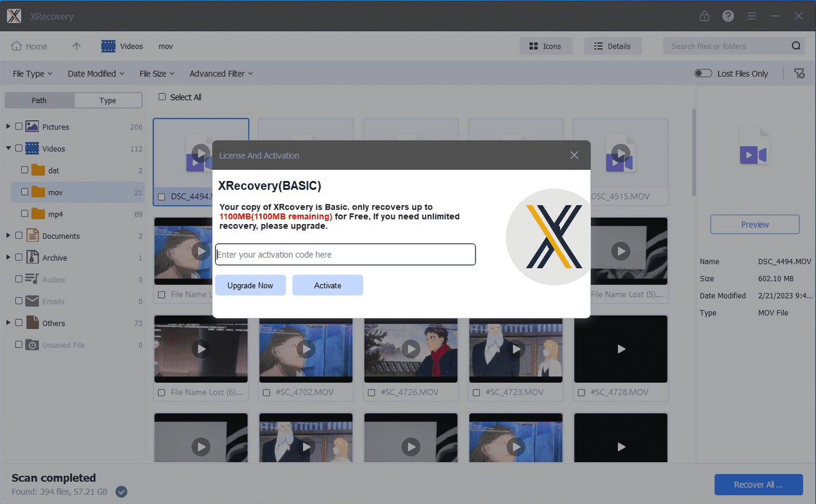The image size is (816, 504).
Task: Click the Unsaved File icon
Action: [x=32, y=345]
